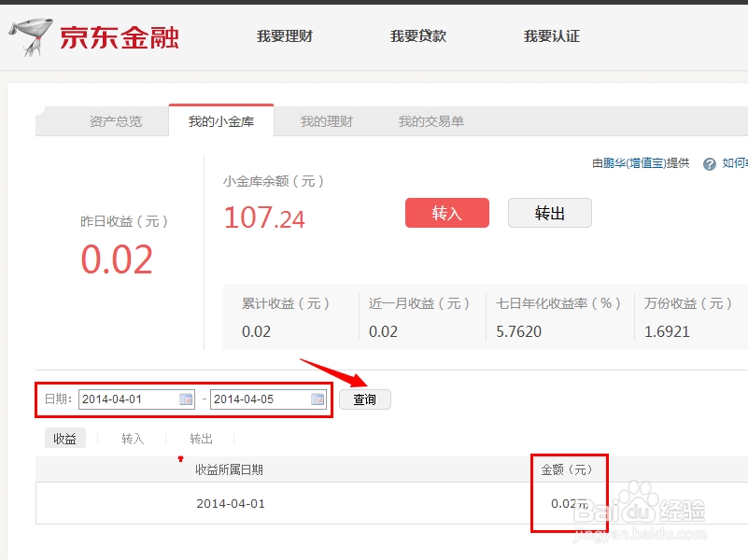Enable the 转出 record filter
This screenshot has height=560, width=748.
click(x=199, y=438)
